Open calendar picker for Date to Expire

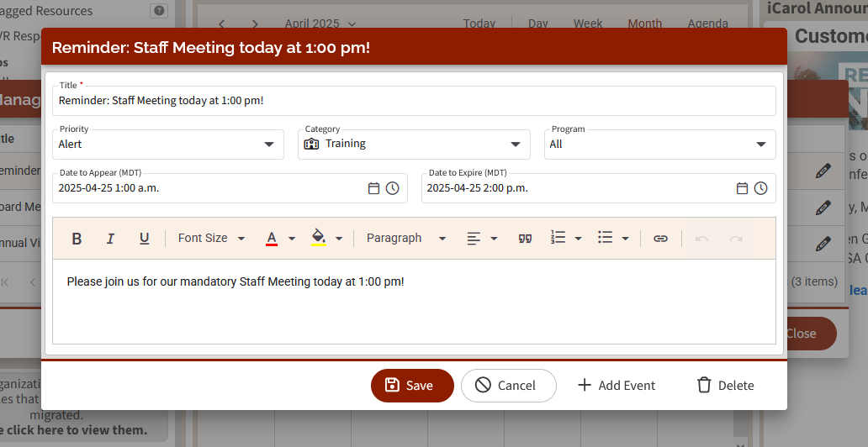(742, 188)
